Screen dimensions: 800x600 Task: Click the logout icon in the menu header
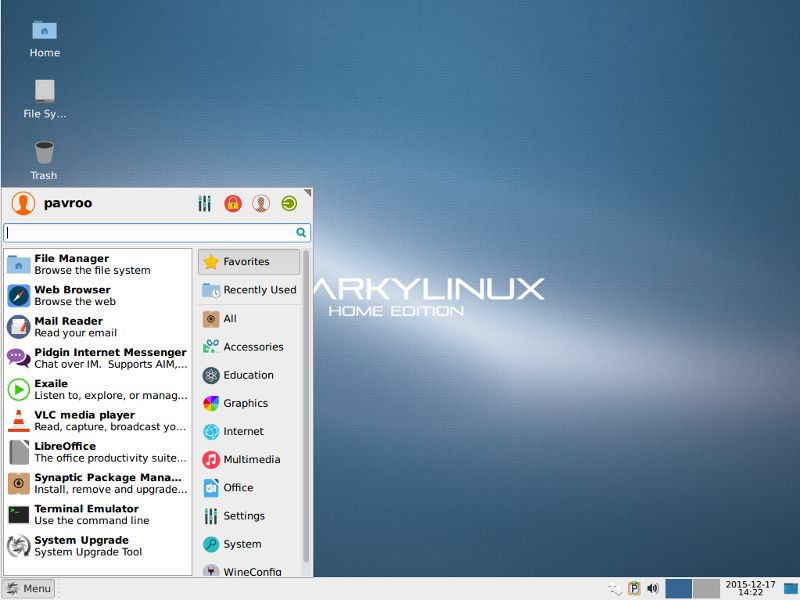pos(289,203)
